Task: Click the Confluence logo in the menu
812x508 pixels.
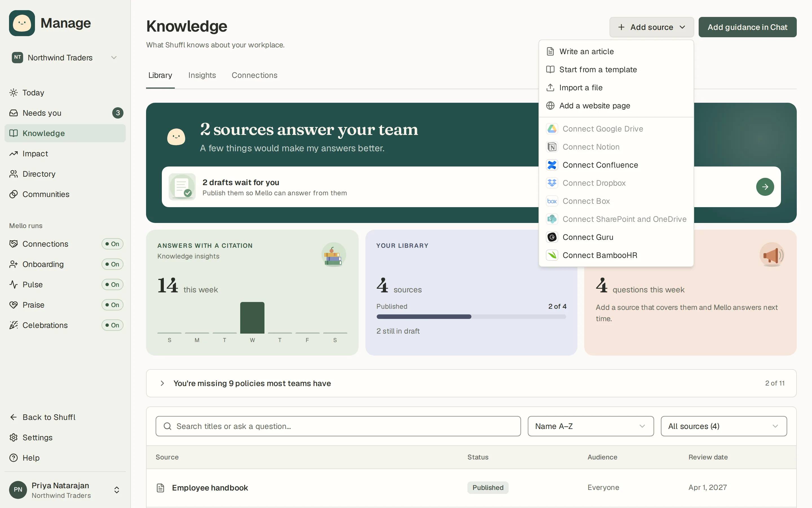Action: click(552, 165)
